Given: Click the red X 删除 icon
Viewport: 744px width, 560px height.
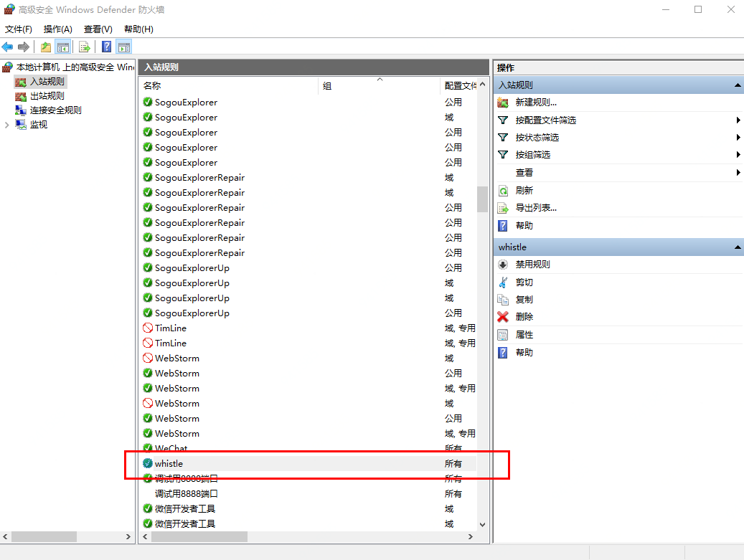Looking at the screenshot, I should [503, 317].
